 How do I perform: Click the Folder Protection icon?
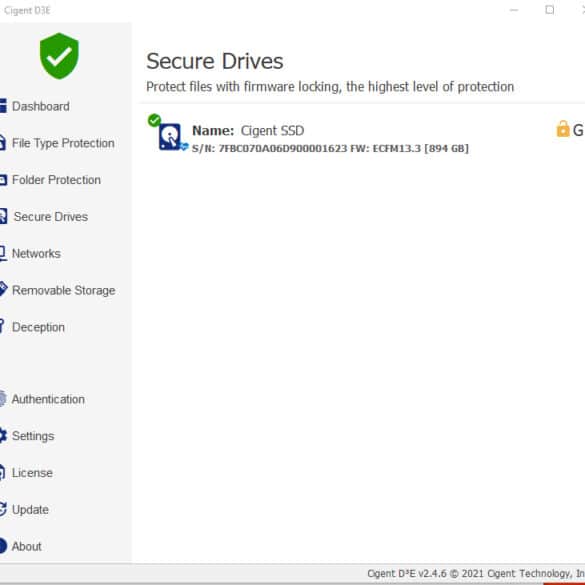click(x=3, y=180)
